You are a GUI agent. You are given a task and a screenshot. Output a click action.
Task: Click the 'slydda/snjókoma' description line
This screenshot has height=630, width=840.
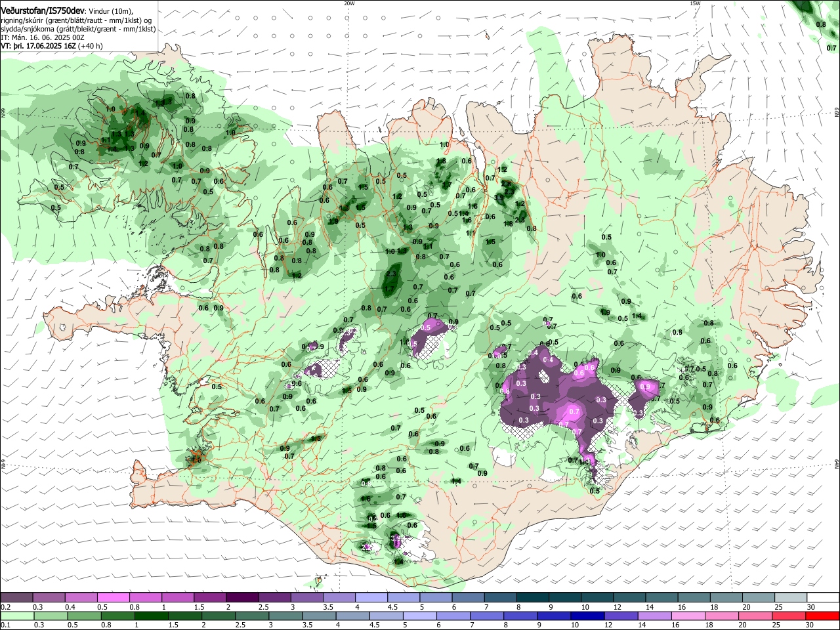(78, 29)
